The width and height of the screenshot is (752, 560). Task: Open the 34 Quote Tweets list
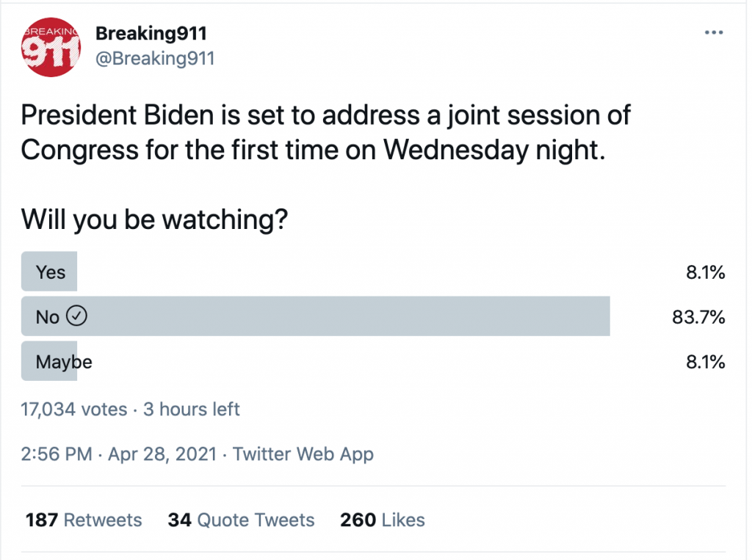coord(241,520)
